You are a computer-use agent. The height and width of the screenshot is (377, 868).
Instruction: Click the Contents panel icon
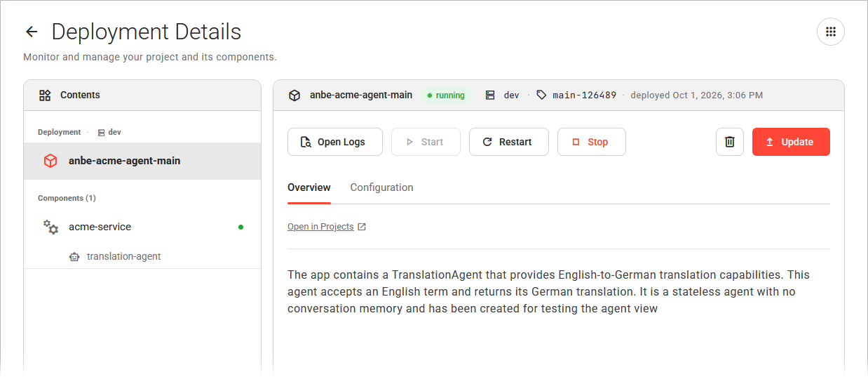pyautogui.click(x=45, y=95)
